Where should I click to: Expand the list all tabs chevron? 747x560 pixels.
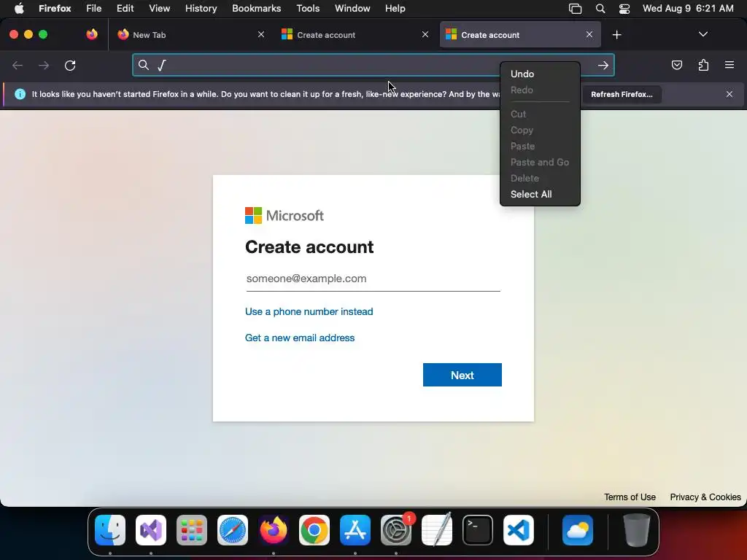[x=703, y=34]
